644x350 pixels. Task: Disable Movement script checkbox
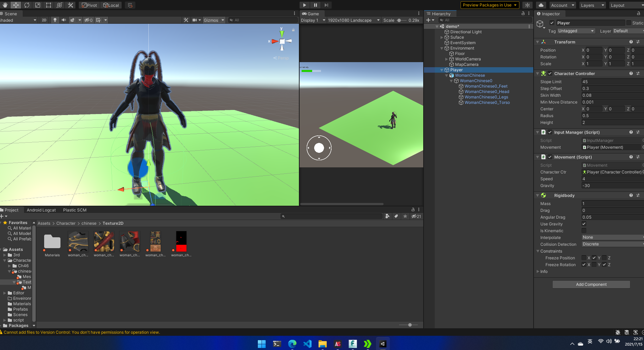tap(550, 157)
